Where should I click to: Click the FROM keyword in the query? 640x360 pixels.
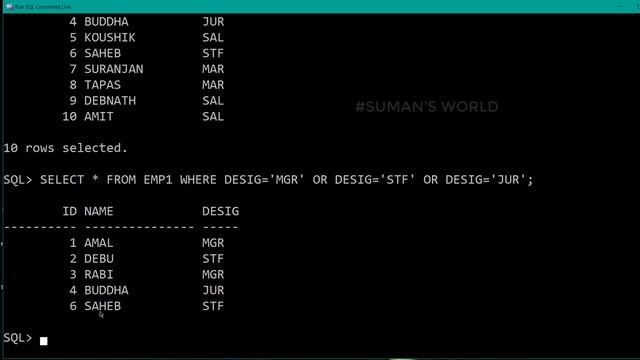point(121,180)
